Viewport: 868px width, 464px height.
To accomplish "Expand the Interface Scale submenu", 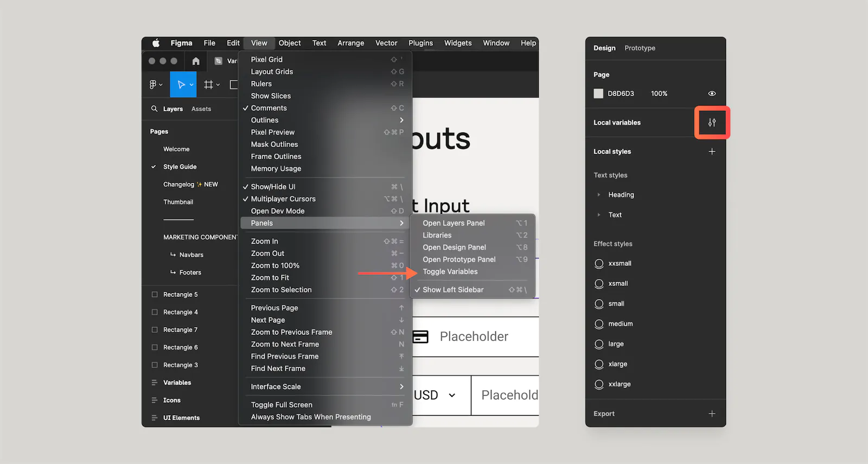I will [325, 386].
